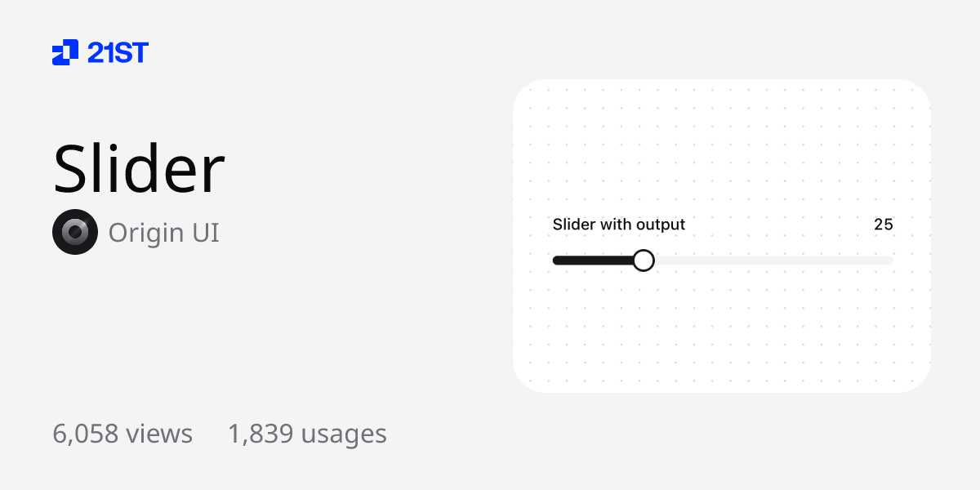Select the output value 25
980x490 pixels.
[x=884, y=225]
